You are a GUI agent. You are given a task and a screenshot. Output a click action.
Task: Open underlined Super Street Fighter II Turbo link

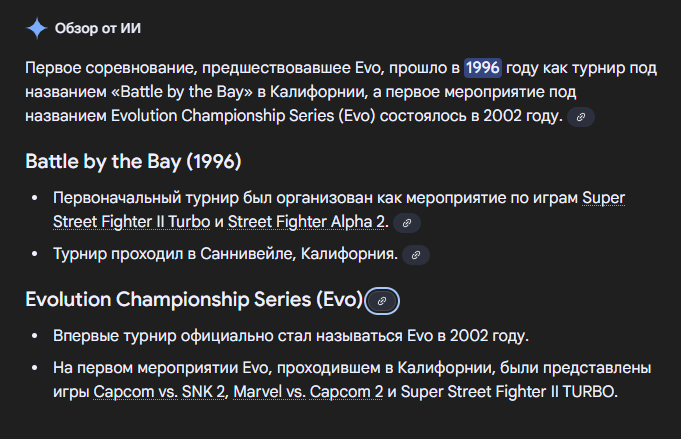pos(603,198)
